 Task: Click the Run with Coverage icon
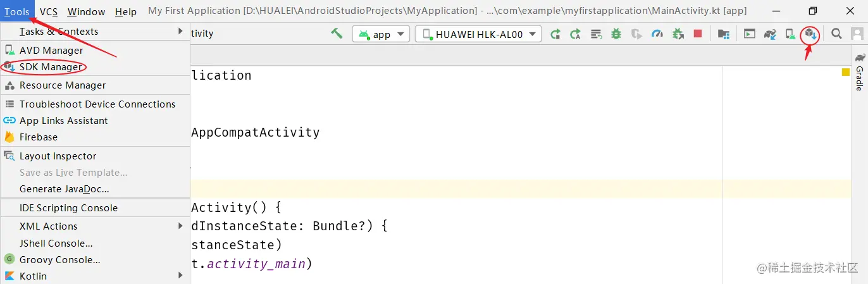[x=636, y=34]
